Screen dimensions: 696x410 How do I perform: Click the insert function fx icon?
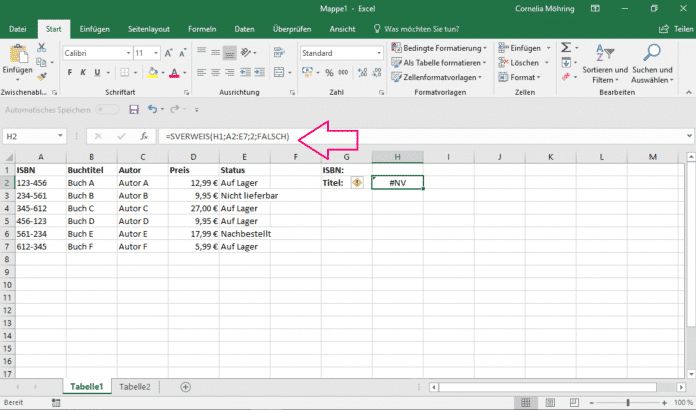pos(144,136)
